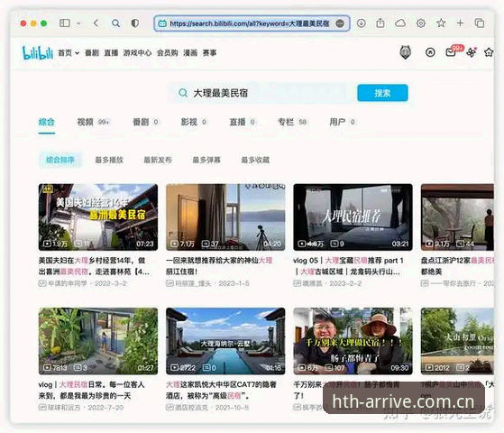Viewport: 504px width, 433px height.
Task: Open title vlog 05 大理宝藏民宿推荐 part 1
Action: [348, 266]
